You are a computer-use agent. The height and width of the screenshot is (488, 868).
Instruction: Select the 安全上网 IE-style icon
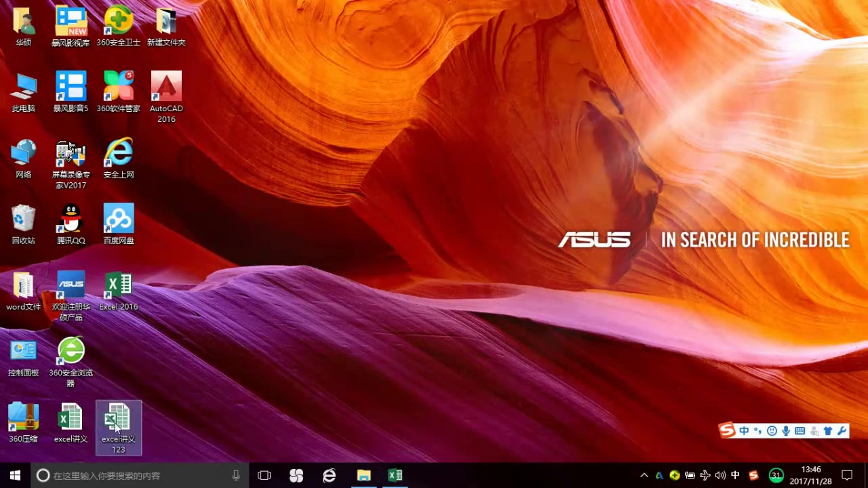click(x=119, y=159)
